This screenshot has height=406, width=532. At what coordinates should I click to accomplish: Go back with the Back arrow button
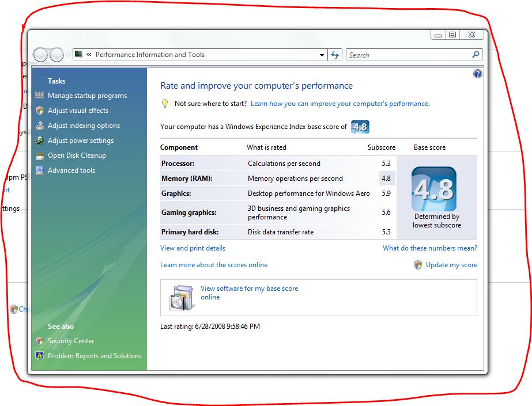[41, 55]
